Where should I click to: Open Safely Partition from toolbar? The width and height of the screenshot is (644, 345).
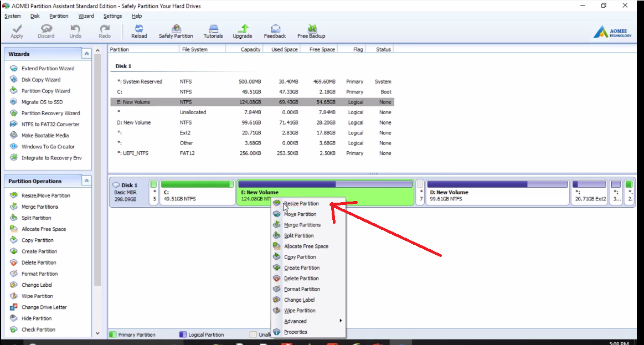click(176, 31)
